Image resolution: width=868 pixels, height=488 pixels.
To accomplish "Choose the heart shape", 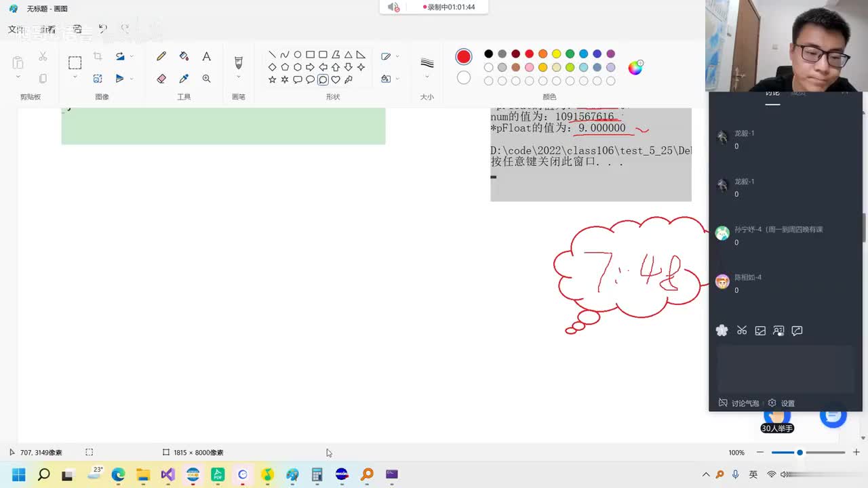I will pos(335,79).
